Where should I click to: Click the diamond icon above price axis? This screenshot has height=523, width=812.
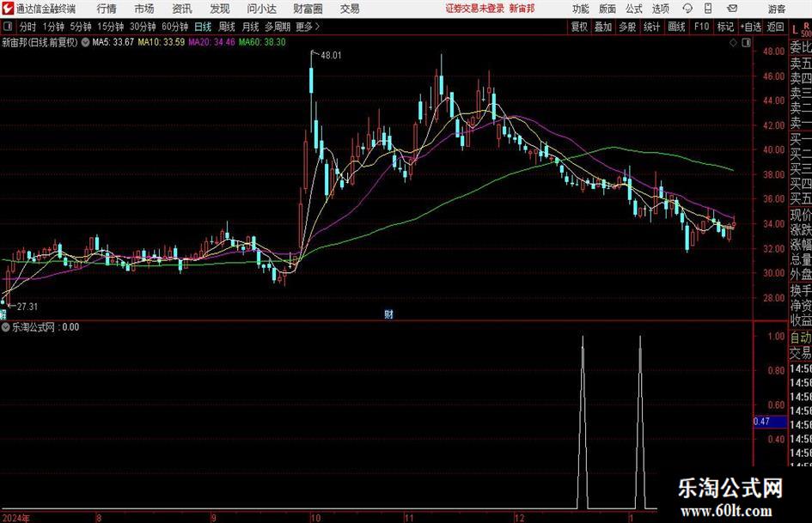coord(733,43)
